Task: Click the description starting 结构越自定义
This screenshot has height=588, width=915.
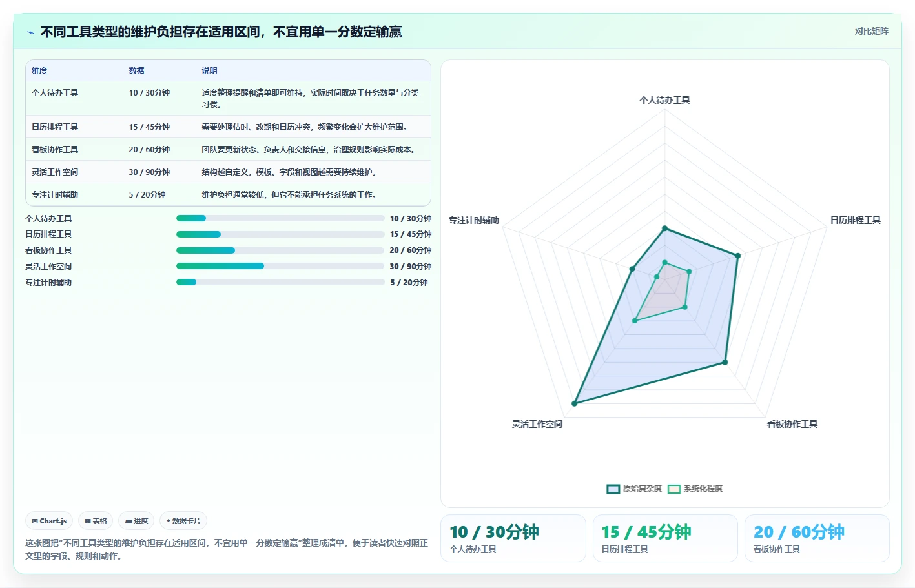Action: (x=290, y=172)
